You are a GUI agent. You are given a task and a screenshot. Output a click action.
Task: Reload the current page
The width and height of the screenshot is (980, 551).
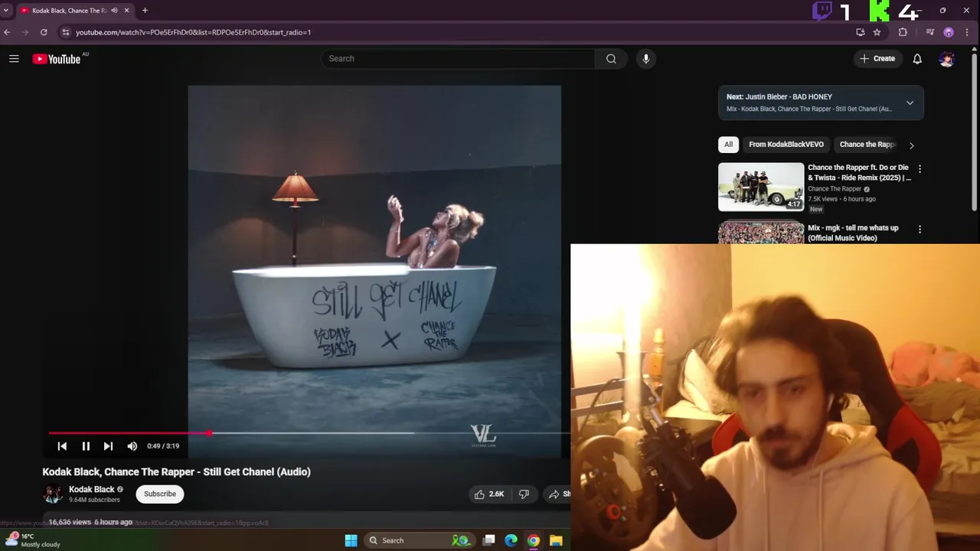point(44,32)
